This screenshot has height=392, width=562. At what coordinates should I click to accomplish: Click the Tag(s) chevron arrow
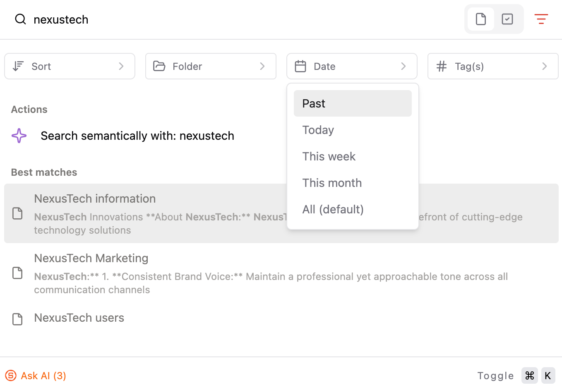[545, 66]
